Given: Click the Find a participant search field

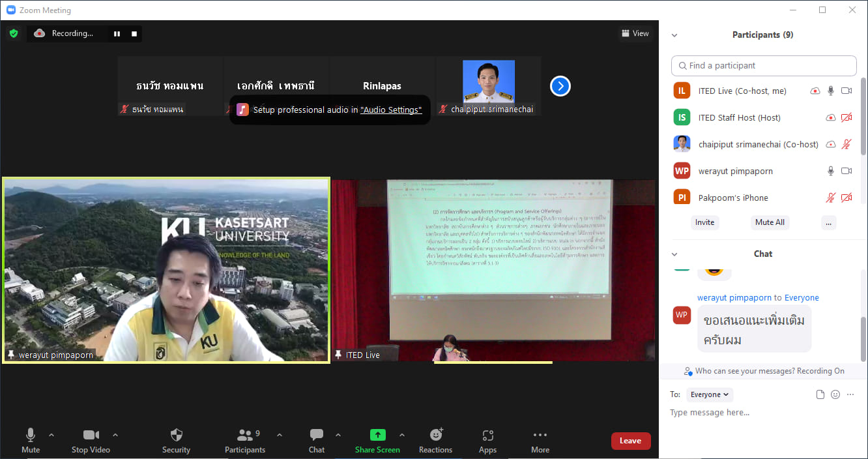Looking at the screenshot, I should click(764, 66).
